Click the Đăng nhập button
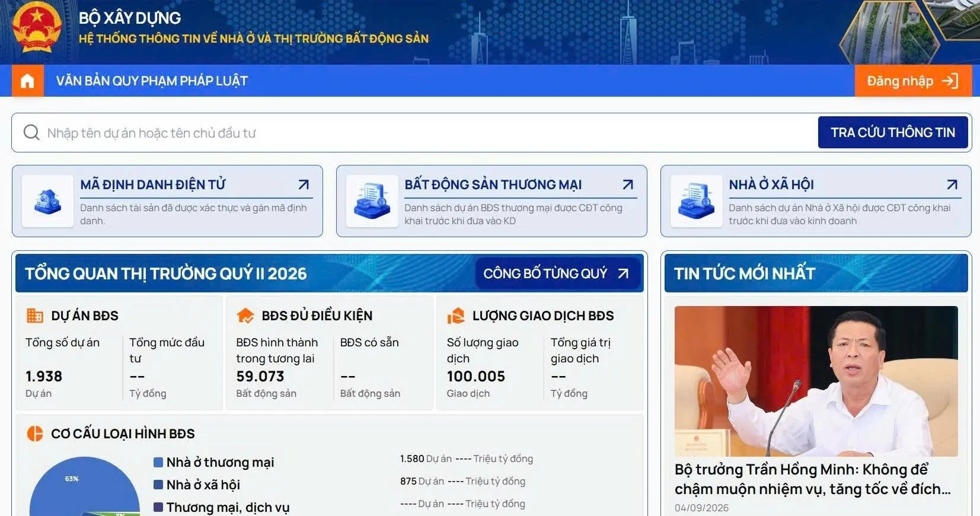This screenshot has width=980, height=516. (913, 81)
